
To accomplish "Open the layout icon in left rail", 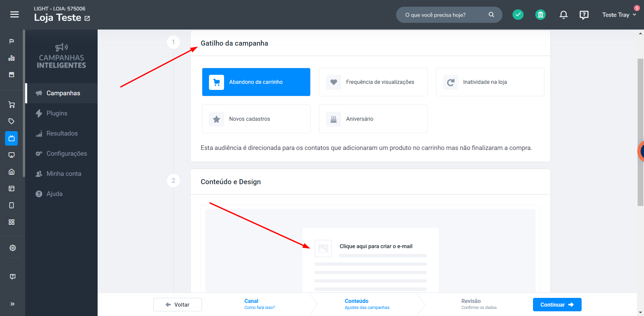I will pyautogui.click(x=12, y=189).
